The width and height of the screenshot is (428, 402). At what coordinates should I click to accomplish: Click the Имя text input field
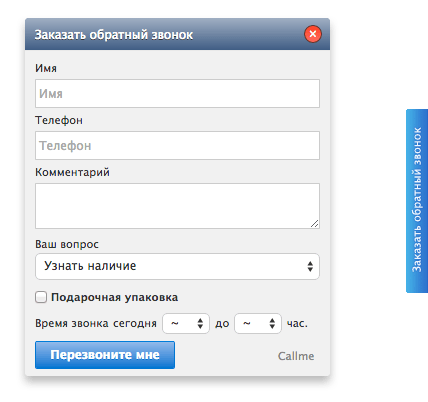pos(177,94)
